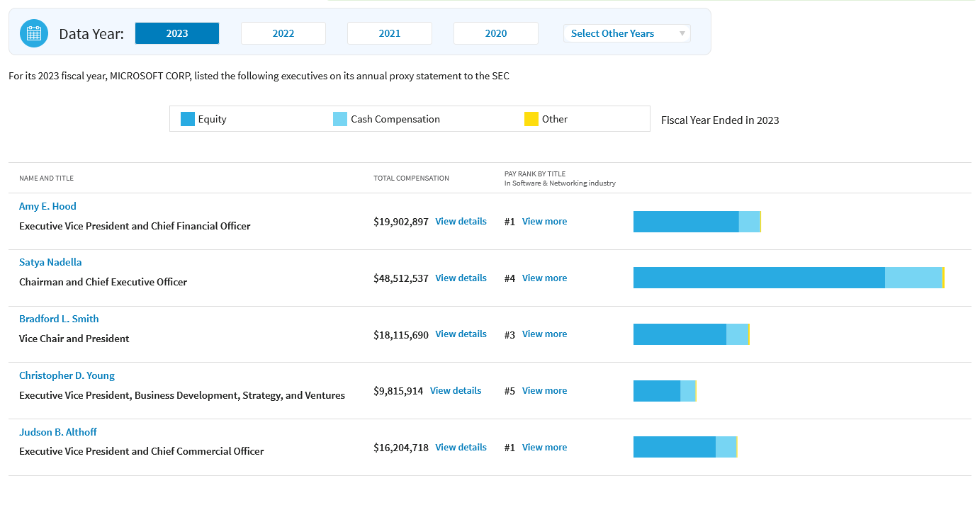Open Bradford L. Smith's profile

point(59,319)
